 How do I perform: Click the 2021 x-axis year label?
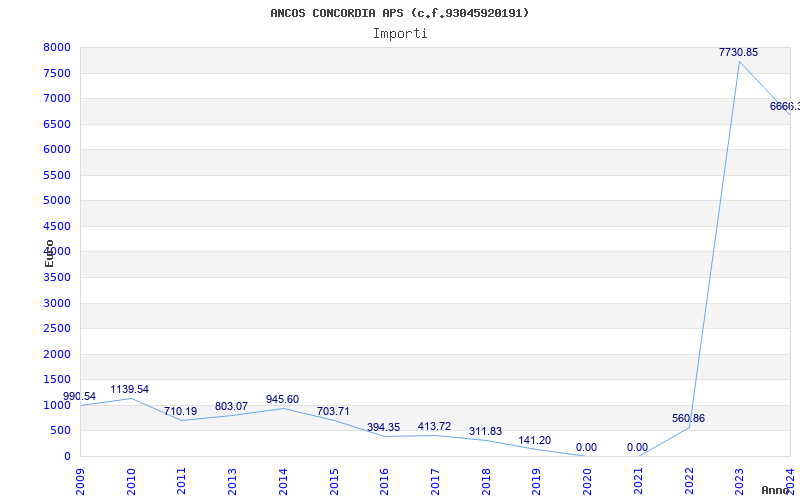(x=638, y=482)
